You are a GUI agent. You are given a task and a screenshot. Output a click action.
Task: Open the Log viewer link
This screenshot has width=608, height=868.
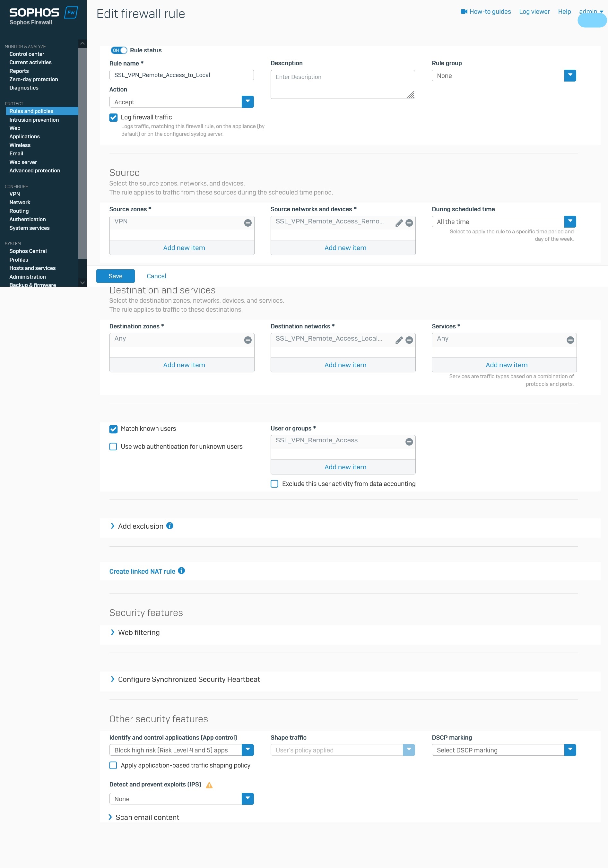(x=534, y=11)
